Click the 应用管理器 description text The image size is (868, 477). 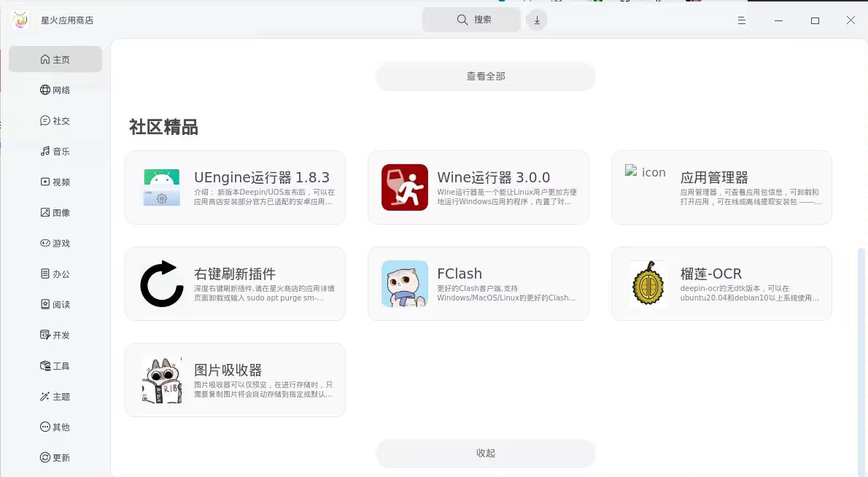click(751, 197)
